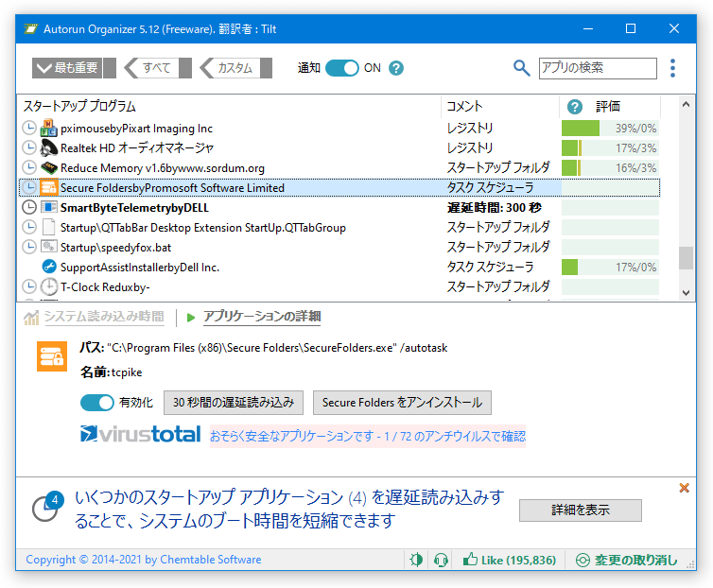Screen dimensions: 713x588
Task: Click the 評価 column help icon
Action: (x=574, y=107)
